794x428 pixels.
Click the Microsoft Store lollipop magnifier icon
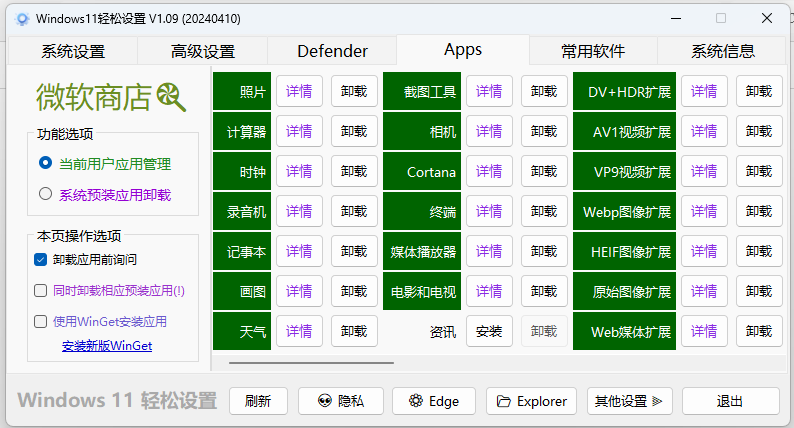[x=171, y=97]
